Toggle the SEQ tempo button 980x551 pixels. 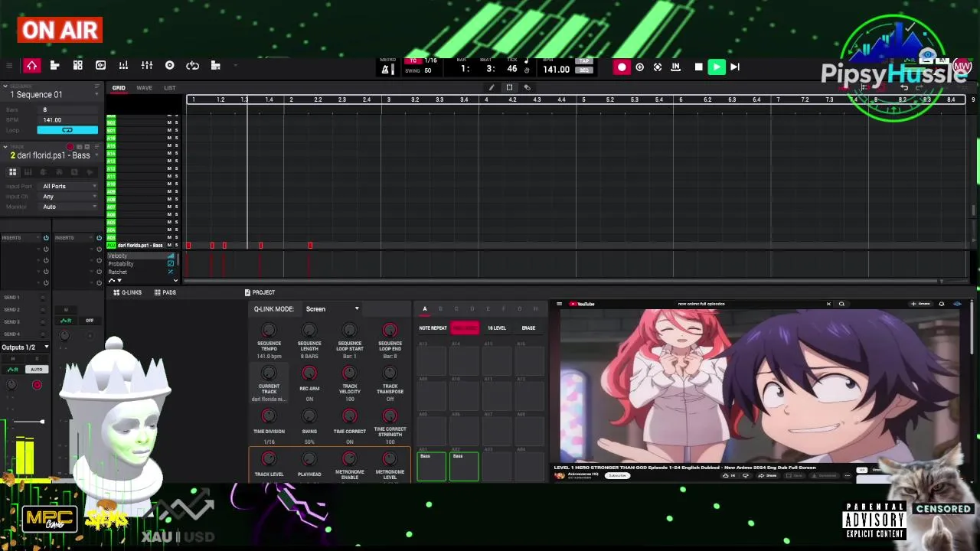(585, 70)
